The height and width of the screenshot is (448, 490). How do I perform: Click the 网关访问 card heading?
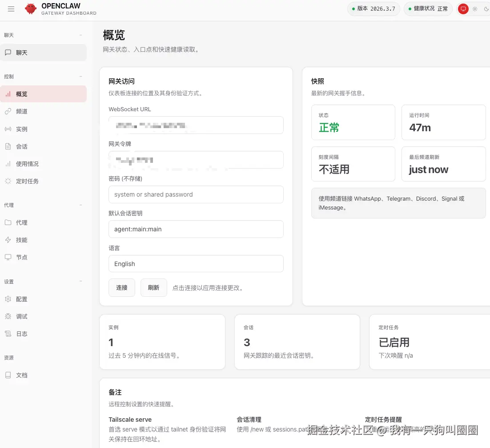121,81
